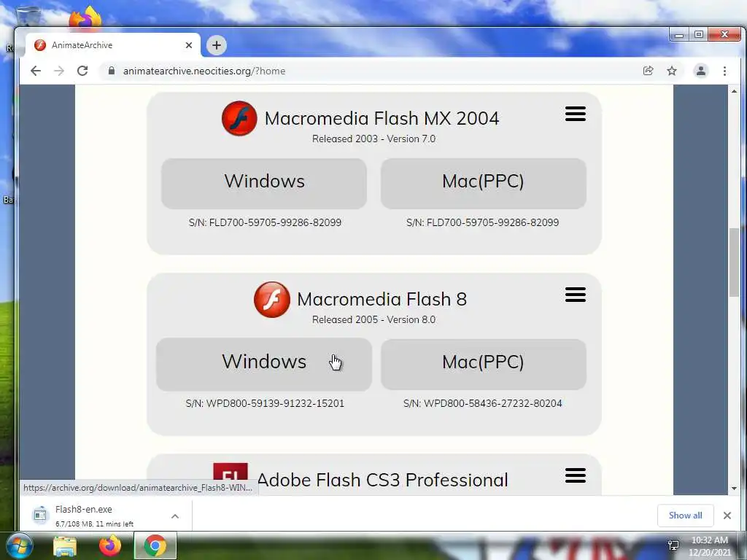Select the AnimateArchive browser tab
747x560 pixels.
coord(112,45)
